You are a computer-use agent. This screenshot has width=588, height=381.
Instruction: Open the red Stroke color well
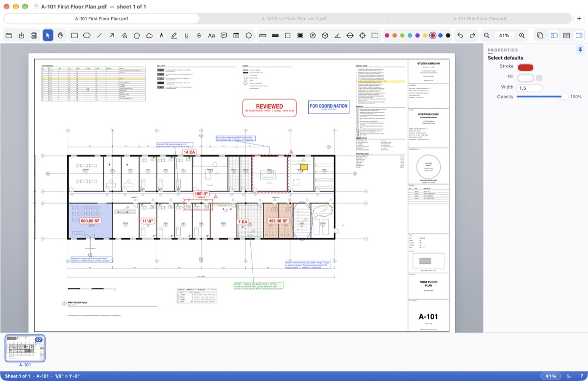[x=525, y=67]
